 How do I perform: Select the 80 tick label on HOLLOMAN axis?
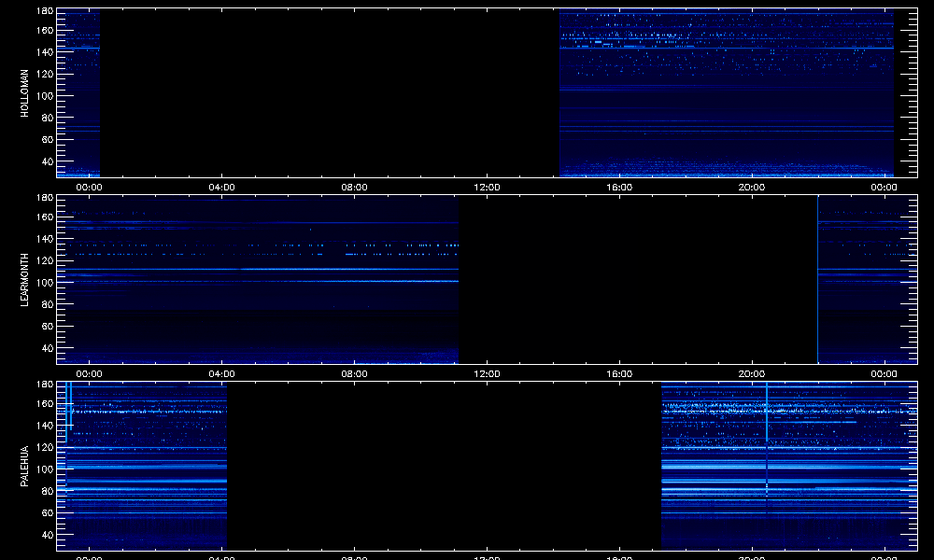coord(48,118)
